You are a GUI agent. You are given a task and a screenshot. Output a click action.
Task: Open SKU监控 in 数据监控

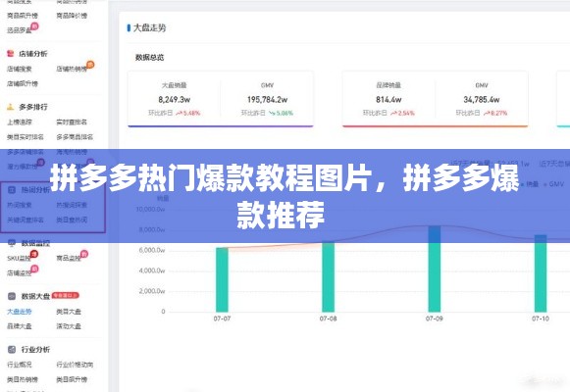coord(19,258)
